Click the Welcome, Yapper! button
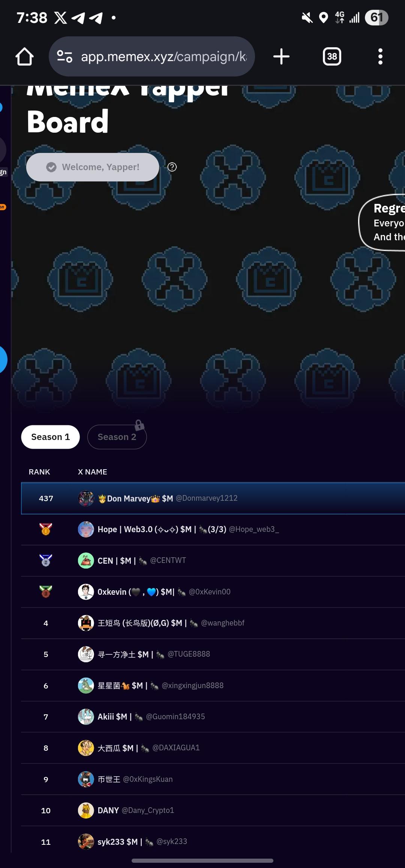405x868 pixels. (93, 167)
